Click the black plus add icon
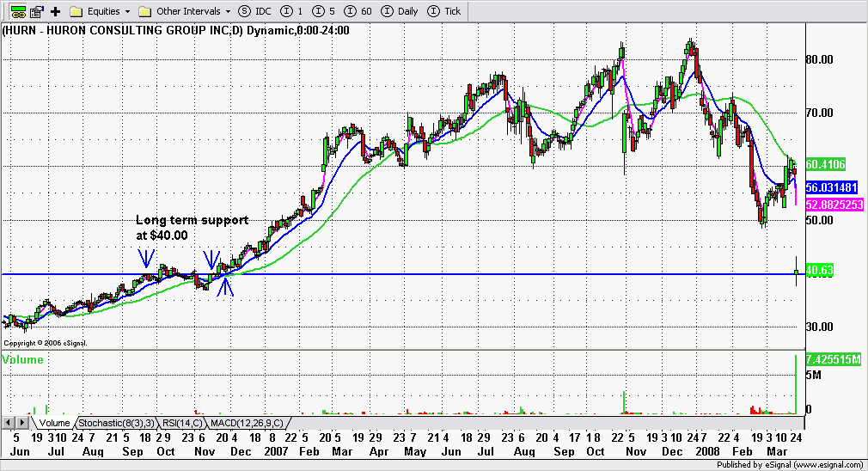Image resolution: width=868 pixels, height=471 pixels. click(55, 11)
